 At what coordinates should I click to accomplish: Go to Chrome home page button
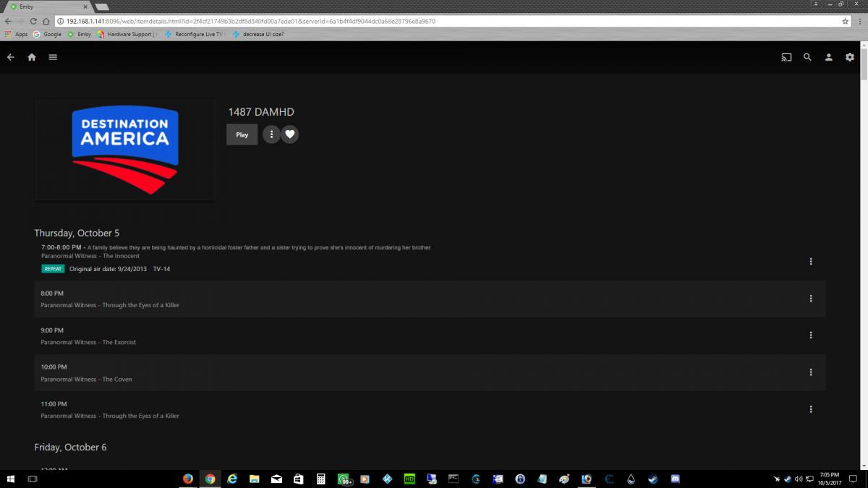tap(46, 21)
